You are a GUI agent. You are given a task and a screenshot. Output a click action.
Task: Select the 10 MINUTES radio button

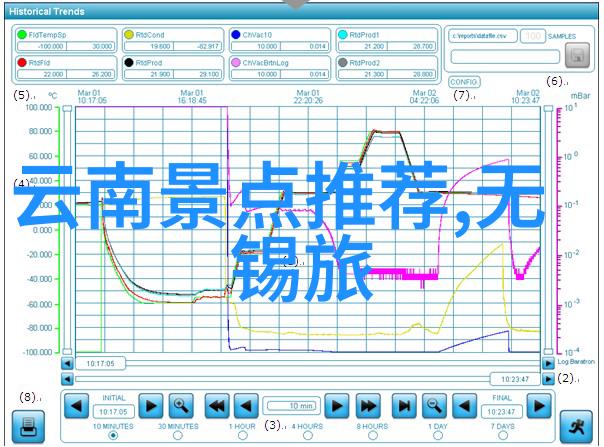tap(113, 435)
